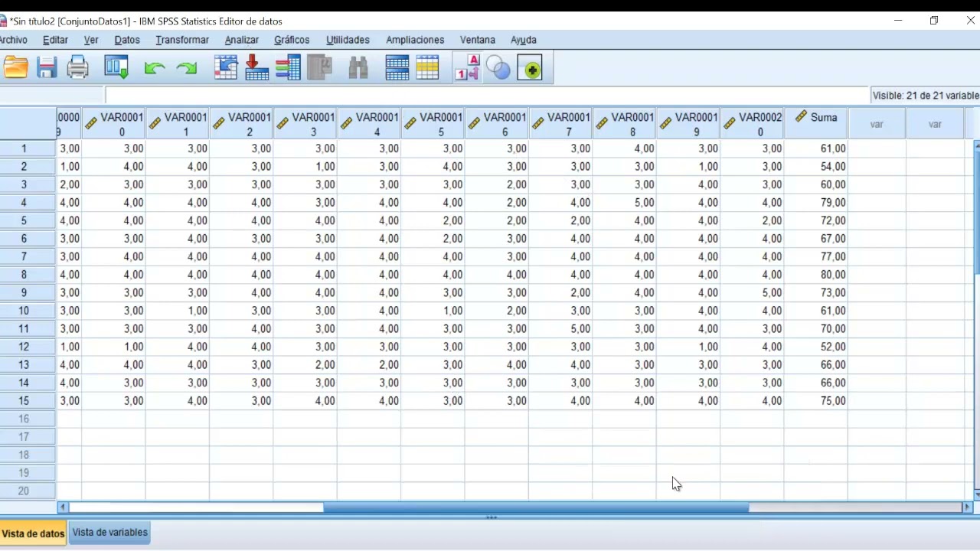Select the VAR00018 column header
This screenshot has height=551, width=980.
point(624,123)
